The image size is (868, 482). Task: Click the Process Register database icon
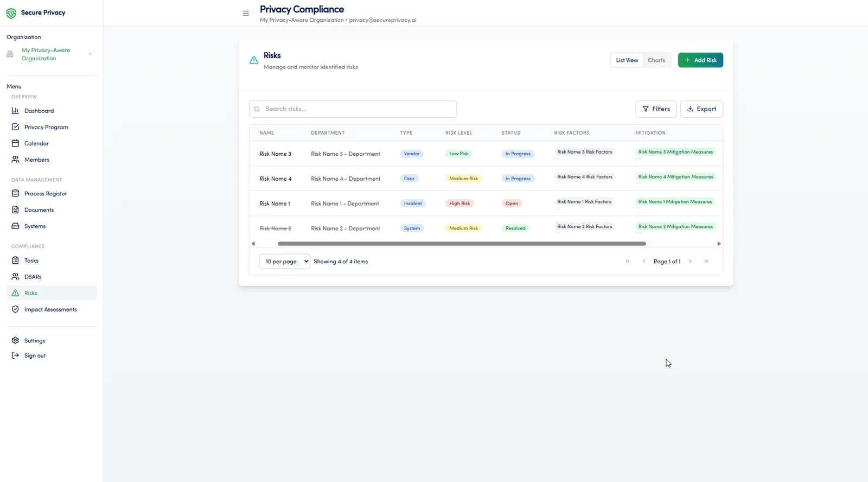coord(15,193)
